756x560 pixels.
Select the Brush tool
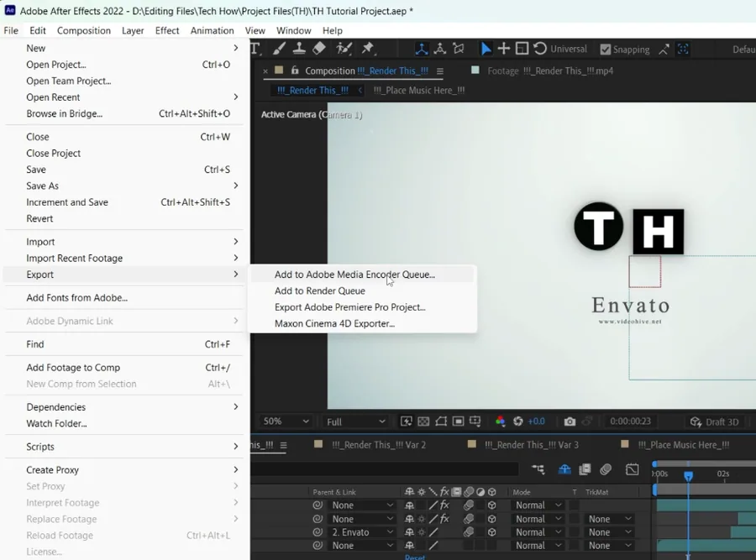279,49
